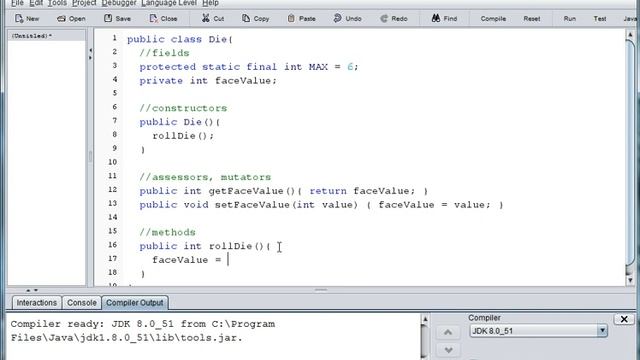Open the File menu
Image resolution: width=640 pixels, height=360 pixels.
click(17, 3)
